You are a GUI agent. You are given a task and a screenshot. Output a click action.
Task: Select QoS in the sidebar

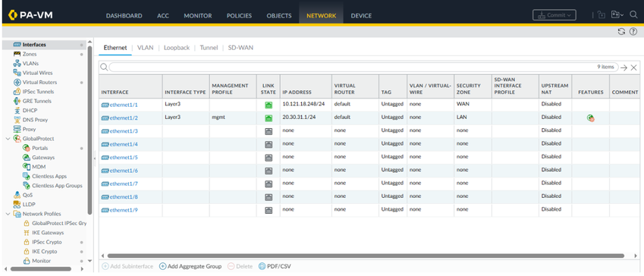(x=27, y=195)
